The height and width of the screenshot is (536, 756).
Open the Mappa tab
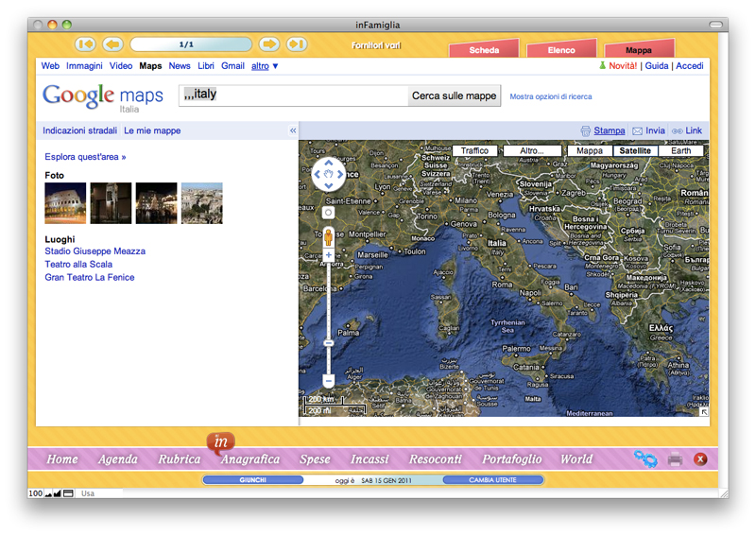coord(639,50)
